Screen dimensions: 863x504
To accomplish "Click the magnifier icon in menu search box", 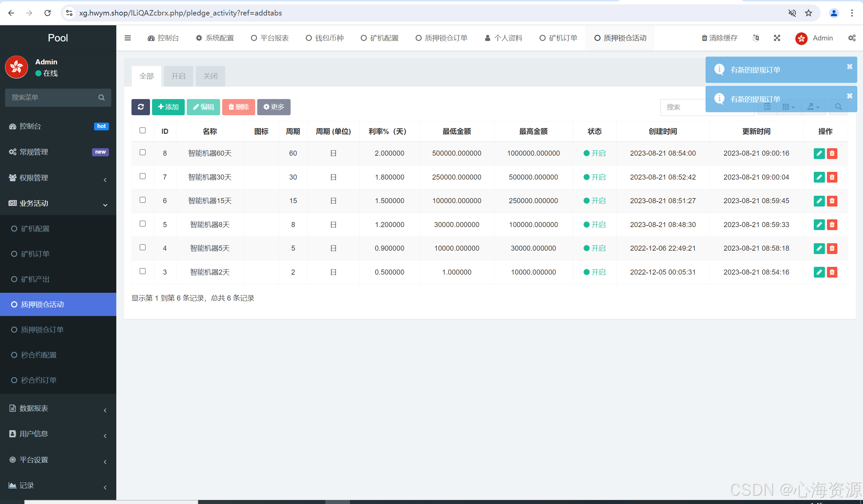I will point(101,97).
